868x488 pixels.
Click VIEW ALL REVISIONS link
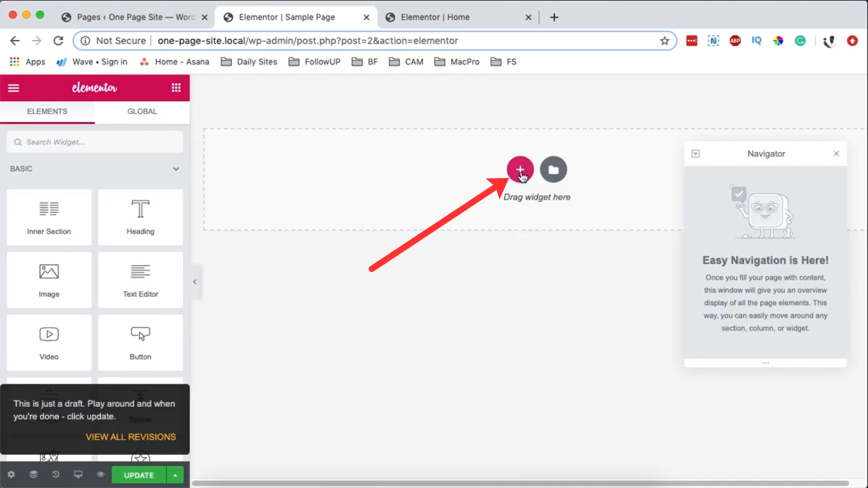(x=131, y=437)
